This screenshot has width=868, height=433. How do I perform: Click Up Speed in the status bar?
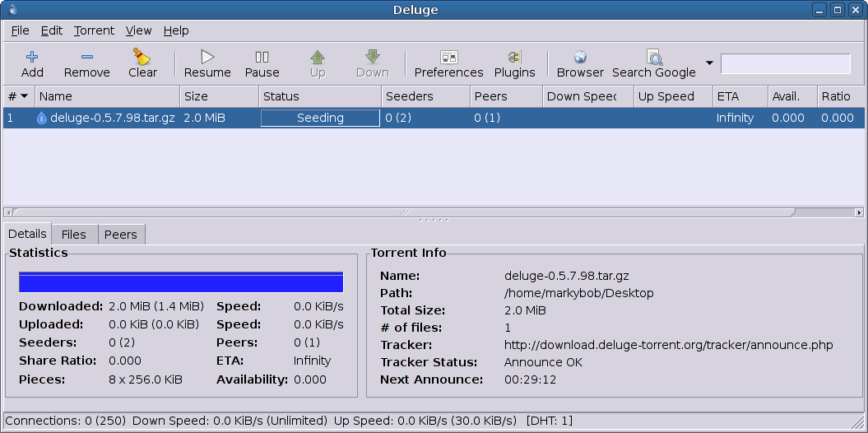425,421
